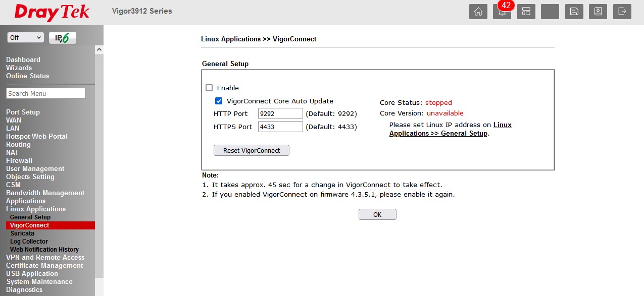The image size is (644, 296).
Task: Click the floppy disk save icon
Action: (574, 12)
